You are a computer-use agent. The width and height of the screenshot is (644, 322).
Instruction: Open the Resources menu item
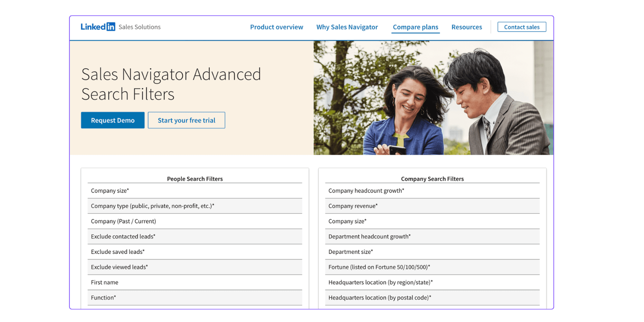(467, 27)
